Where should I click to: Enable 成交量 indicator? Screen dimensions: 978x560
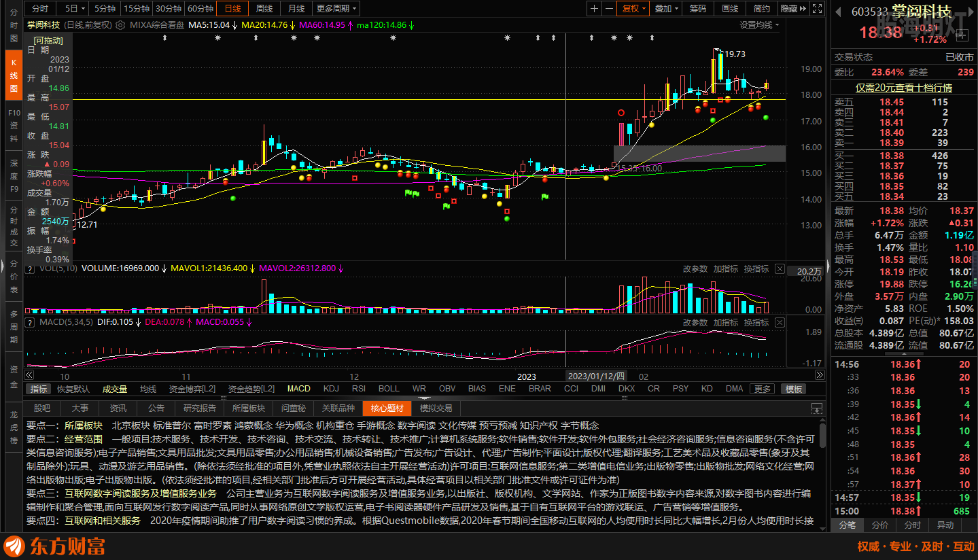click(x=115, y=389)
